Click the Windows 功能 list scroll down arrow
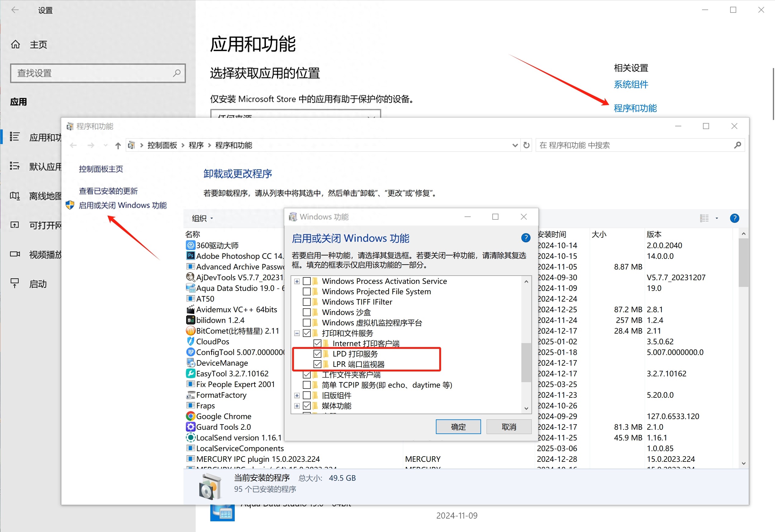 click(526, 408)
